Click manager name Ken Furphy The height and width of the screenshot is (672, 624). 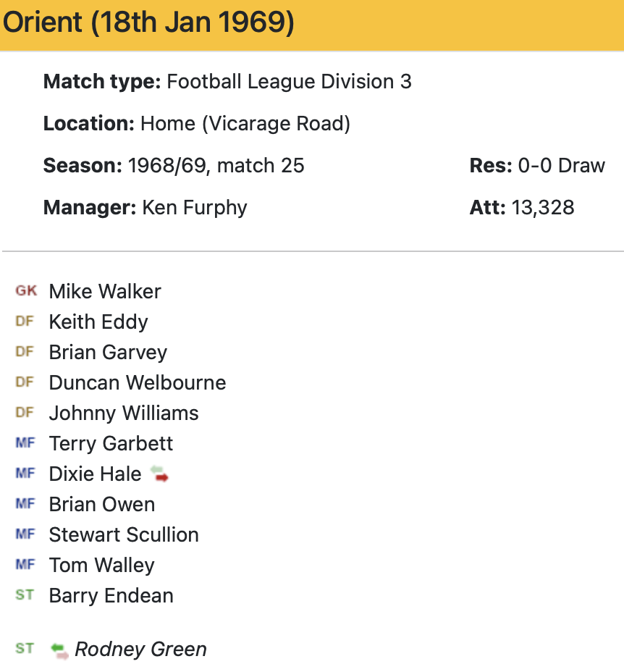[x=195, y=208]
